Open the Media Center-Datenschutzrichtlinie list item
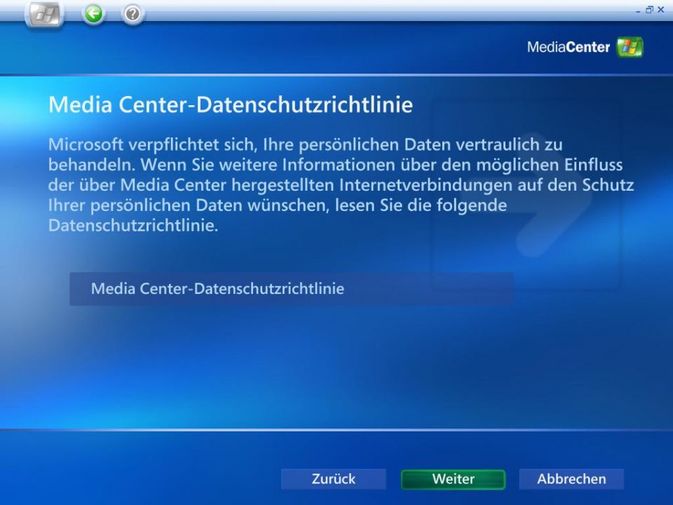The height and width of the screenshot is (505, 673). click(x=291, y=289)
